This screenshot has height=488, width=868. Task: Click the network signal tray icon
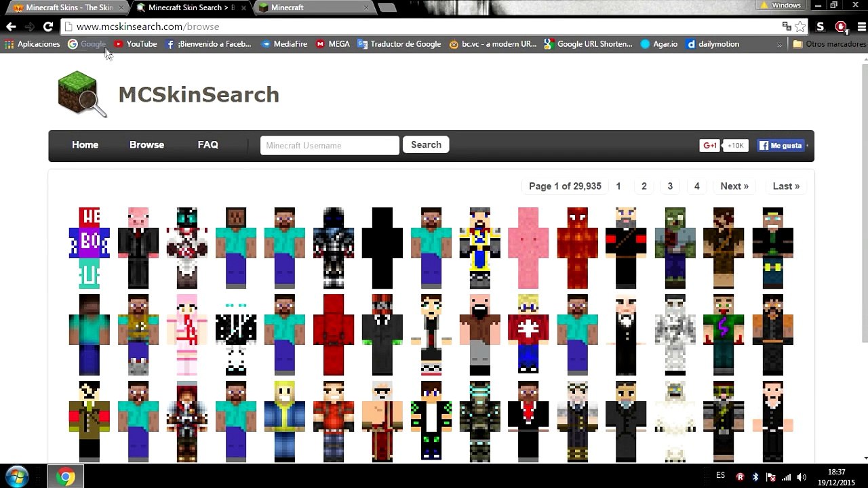click(787, 476)
